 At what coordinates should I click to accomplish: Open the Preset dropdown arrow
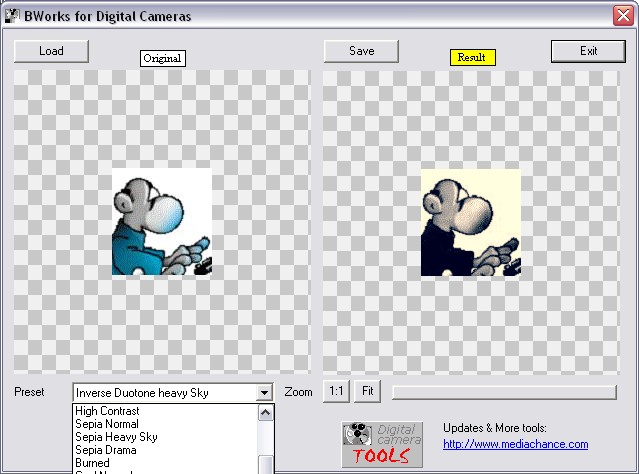tap(264, 393)
